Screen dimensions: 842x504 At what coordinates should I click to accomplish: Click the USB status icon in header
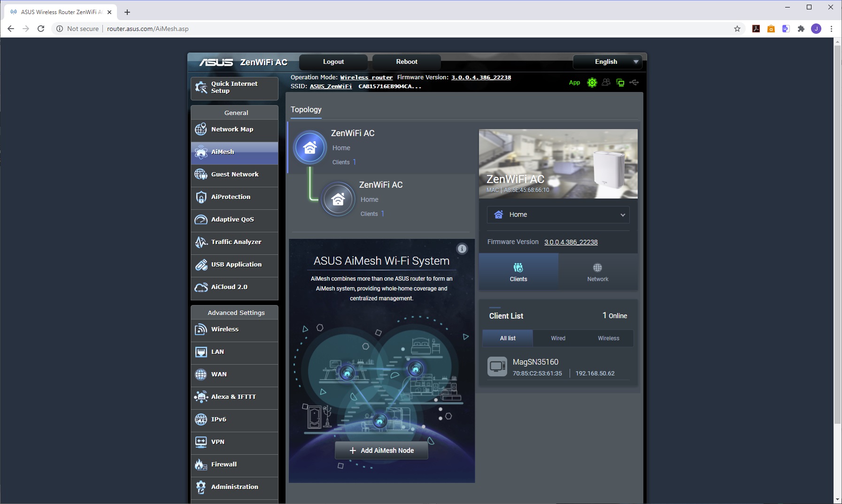(x=634, y=83)
